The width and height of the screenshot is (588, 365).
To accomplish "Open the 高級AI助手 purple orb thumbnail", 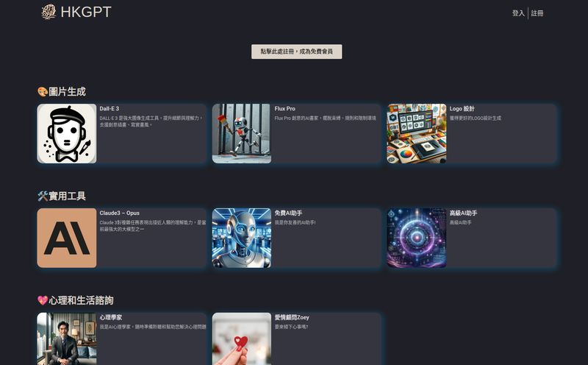I will pos(417,238).
